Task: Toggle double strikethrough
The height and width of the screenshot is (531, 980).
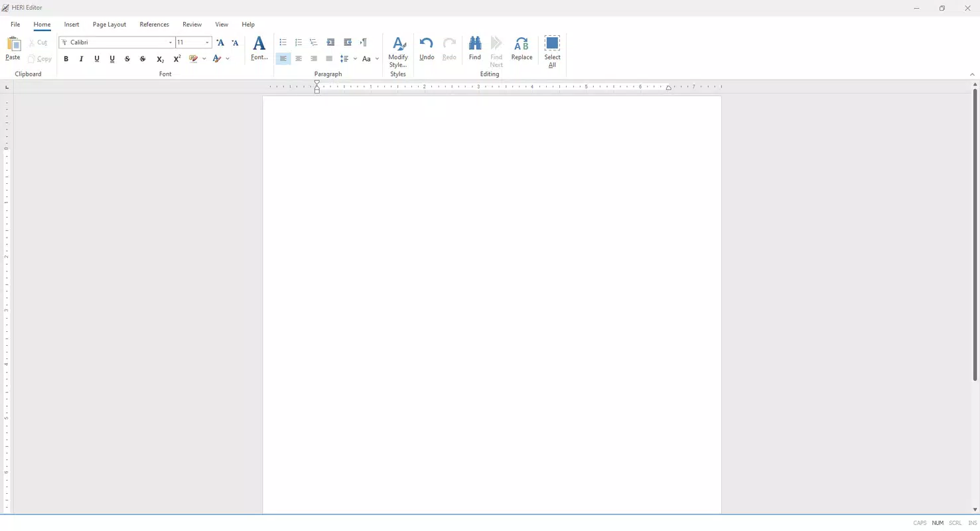Action: 143,59
